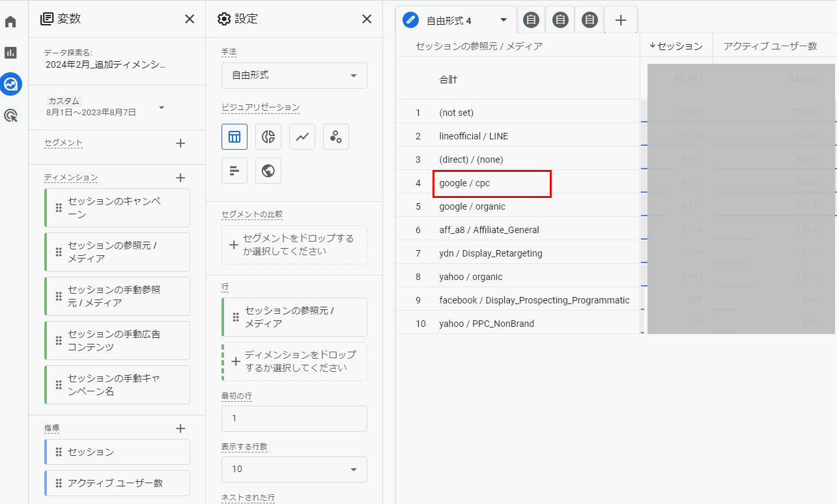Open the third tab with table icon

[560, 20]
